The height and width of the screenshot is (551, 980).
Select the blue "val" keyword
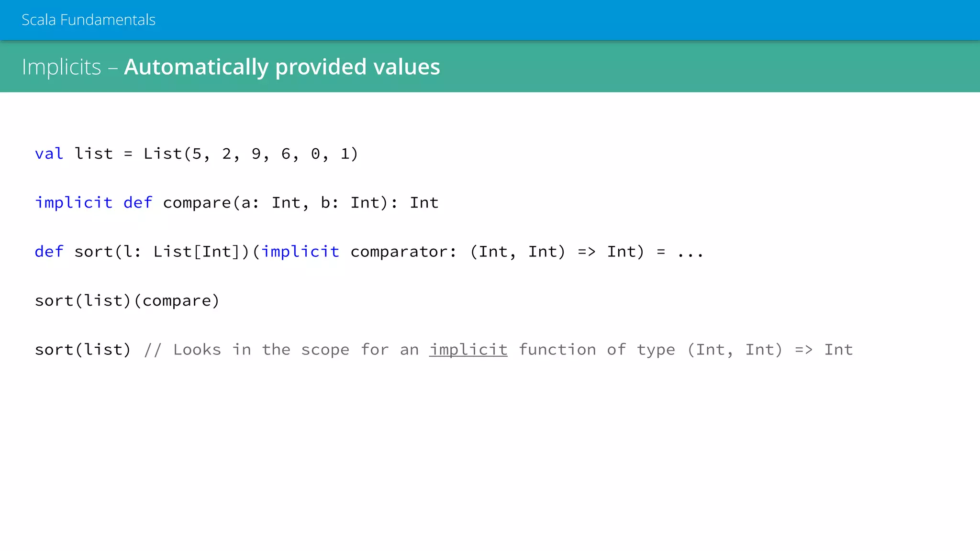coord(49,154)
